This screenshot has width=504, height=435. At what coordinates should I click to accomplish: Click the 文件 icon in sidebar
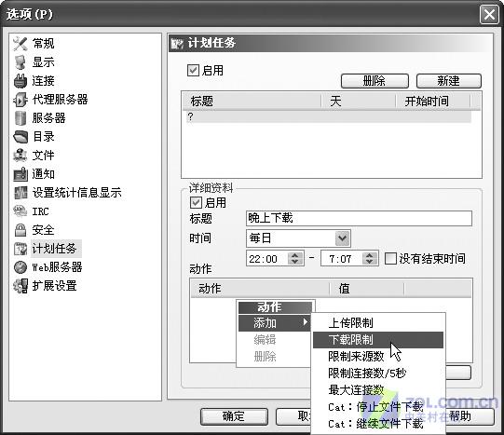pyautogui.click(x=20, y=156)
